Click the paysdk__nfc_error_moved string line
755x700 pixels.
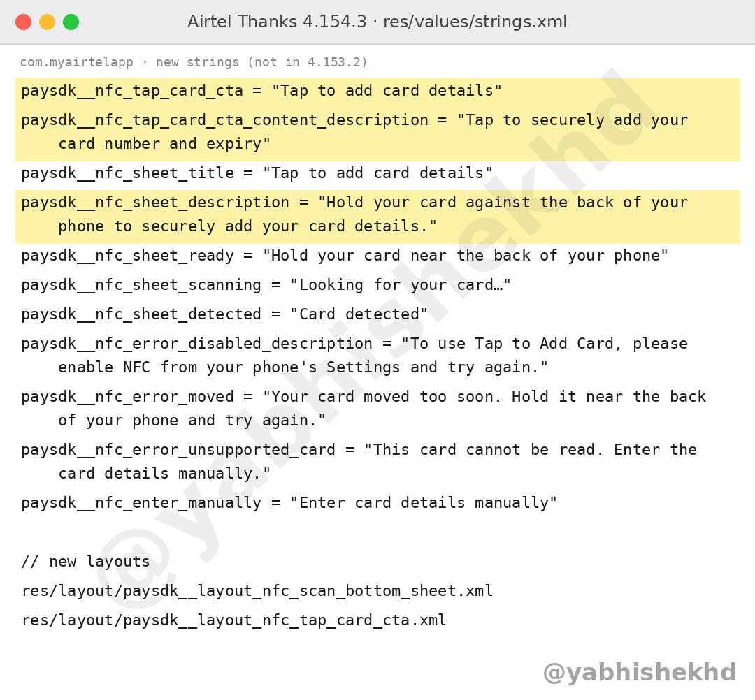[x=364, y=409]
